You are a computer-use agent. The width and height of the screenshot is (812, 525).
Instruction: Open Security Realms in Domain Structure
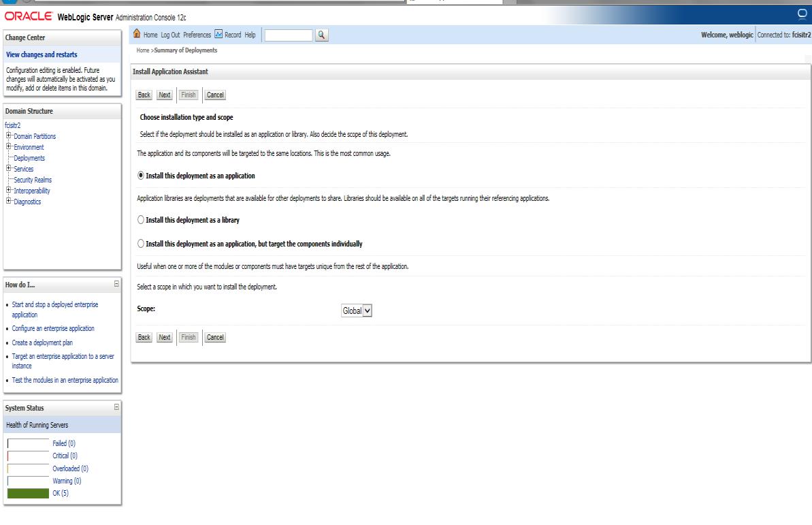(33, 180)
